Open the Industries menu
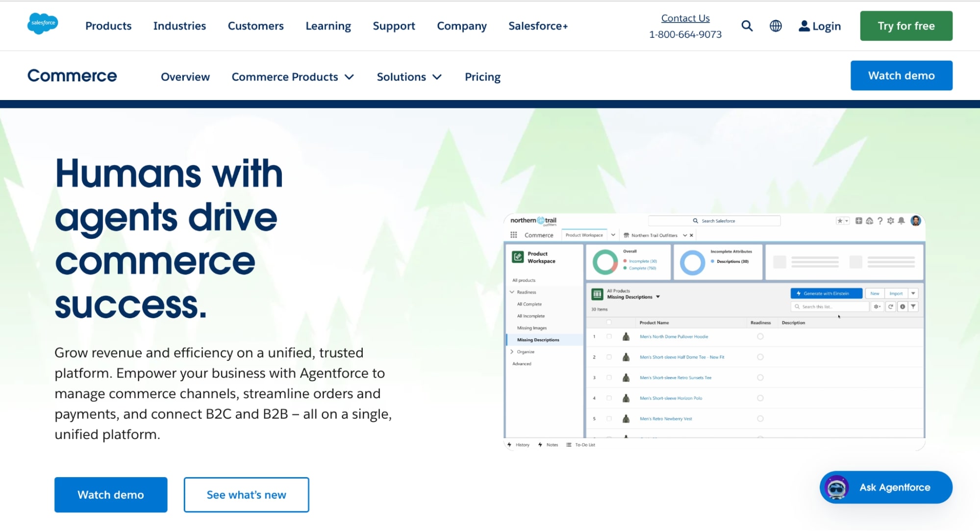The image size is (980, 531). click(179, 26)
